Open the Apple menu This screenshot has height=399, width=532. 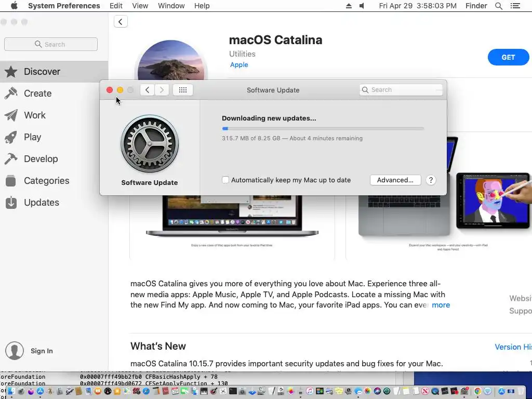coord(14,6)
